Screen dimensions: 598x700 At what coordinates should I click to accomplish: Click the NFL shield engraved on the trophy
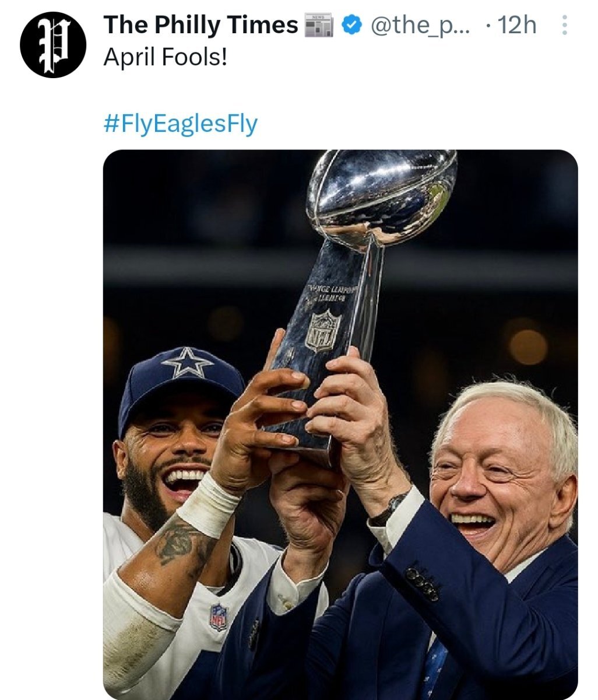(323, 331)
